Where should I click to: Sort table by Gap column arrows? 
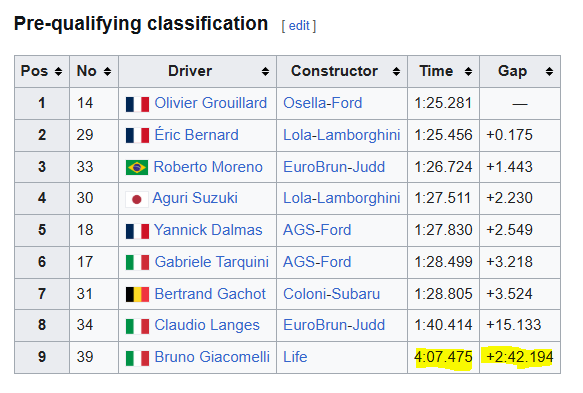click(x=549, y=71)
